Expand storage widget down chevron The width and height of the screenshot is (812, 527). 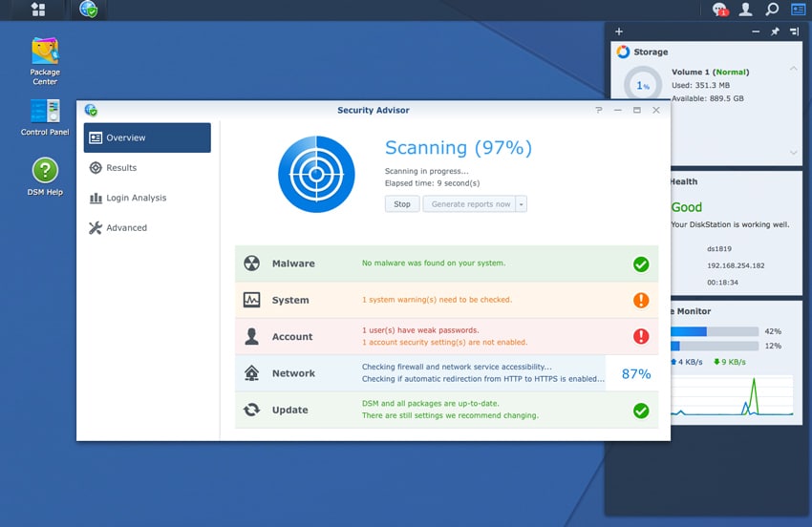pos(793,152)
